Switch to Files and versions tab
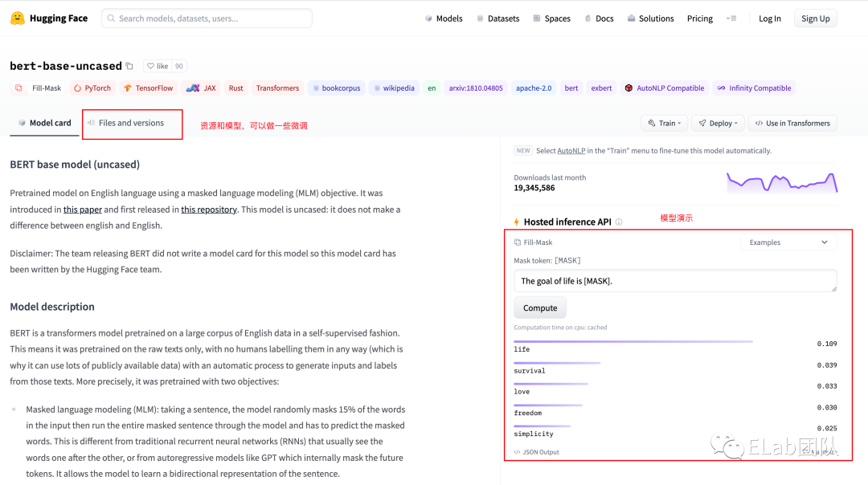The width and height of the screenshot is (868, 485). (x=126, y=123)
